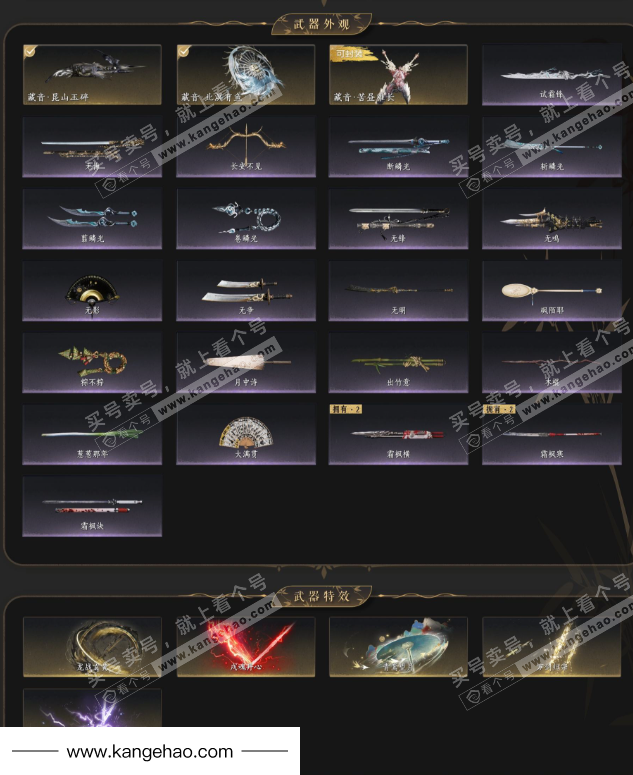The height and width of the screenshot is (775, 633).
Task: Toggle checkmark on 藏音·北溟有鱼 card
Action: (184, 51)
